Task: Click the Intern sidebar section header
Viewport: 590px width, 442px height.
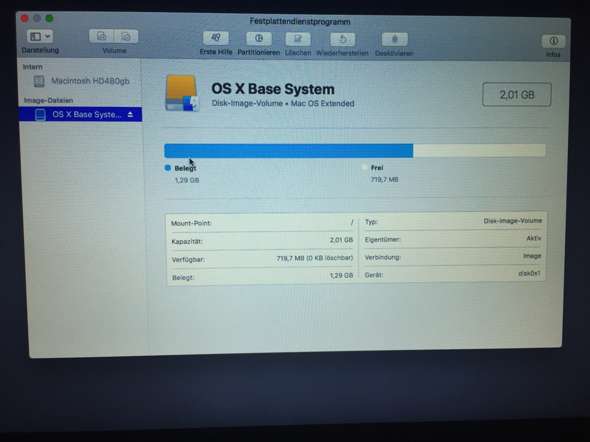Action: [32, 67]
